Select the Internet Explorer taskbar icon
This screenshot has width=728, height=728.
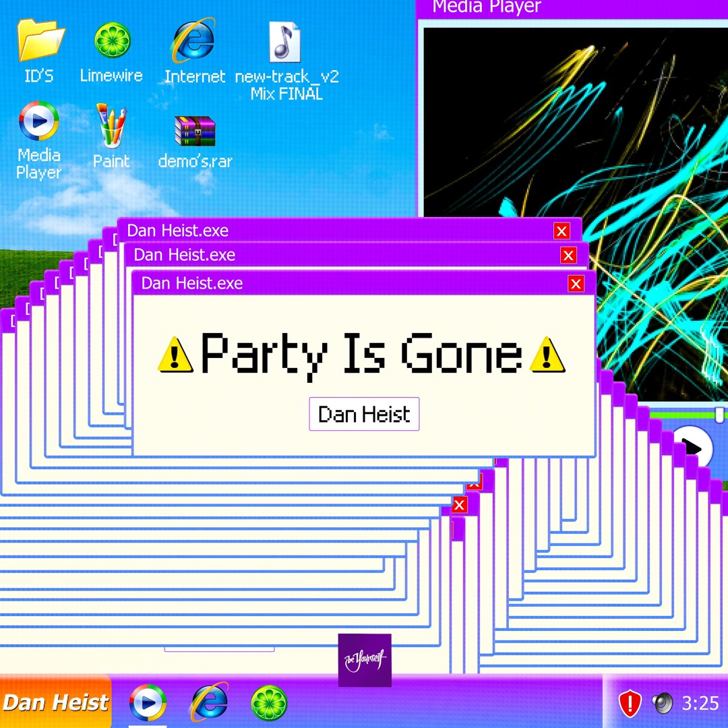point(210,703)
